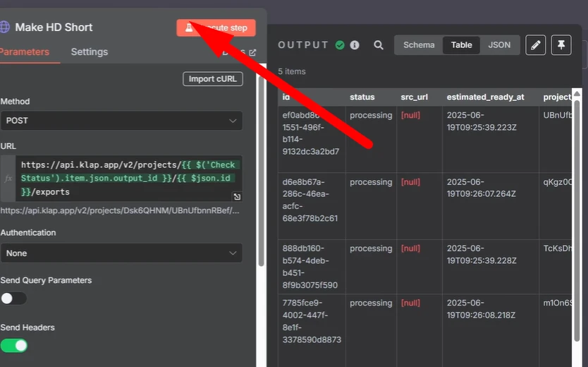
Task: Click the parameters panel vertical scrollbar
Action: (x=261, y=171)
